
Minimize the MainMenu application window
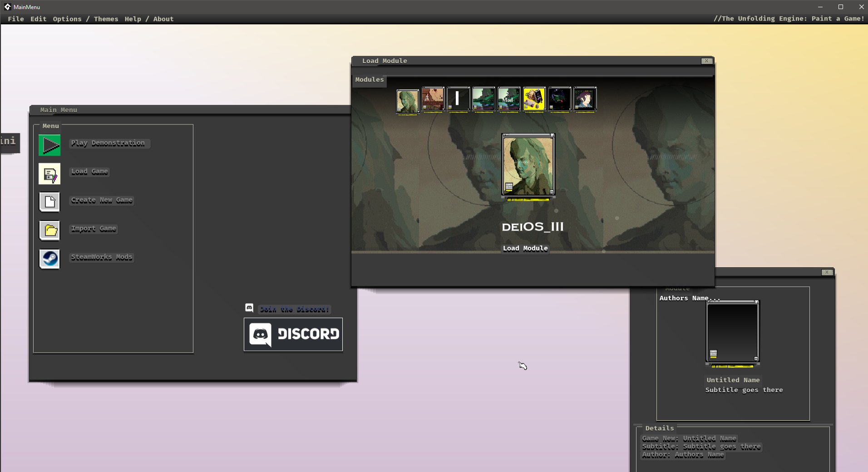point(820,7)
